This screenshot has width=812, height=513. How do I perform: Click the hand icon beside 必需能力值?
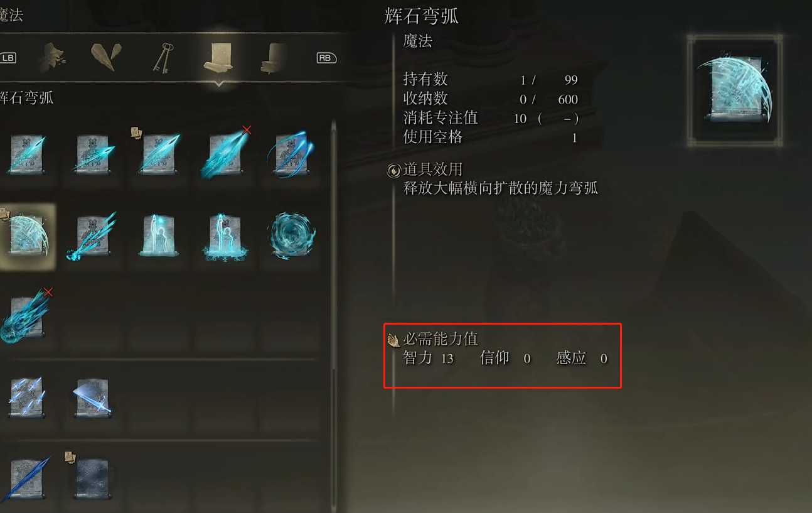click(393, 340)
